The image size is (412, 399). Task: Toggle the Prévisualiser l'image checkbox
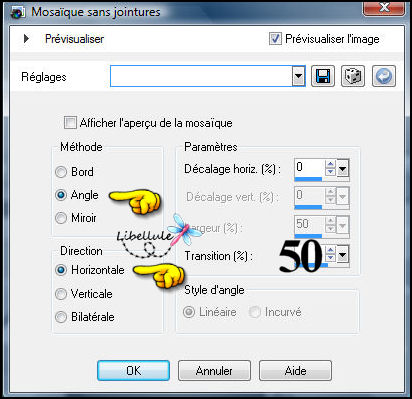(x=275, y=39)
